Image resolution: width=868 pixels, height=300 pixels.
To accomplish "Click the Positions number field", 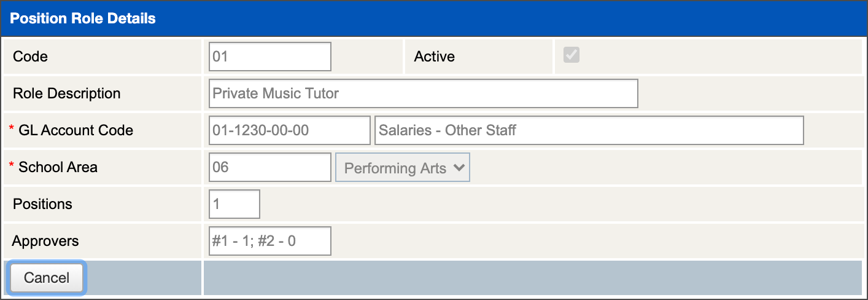I will pyautogui.click(x=234, y=204).
